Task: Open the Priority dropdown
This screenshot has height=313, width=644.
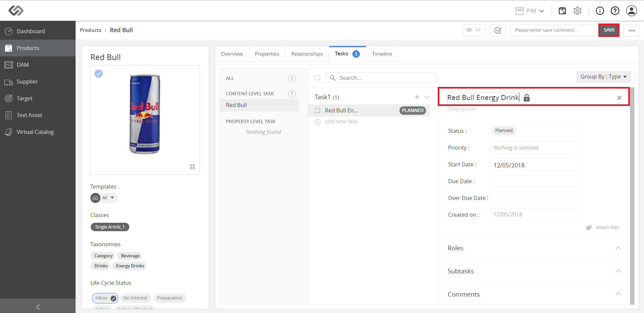Action: pyautogui.click(x=534, y=148)
